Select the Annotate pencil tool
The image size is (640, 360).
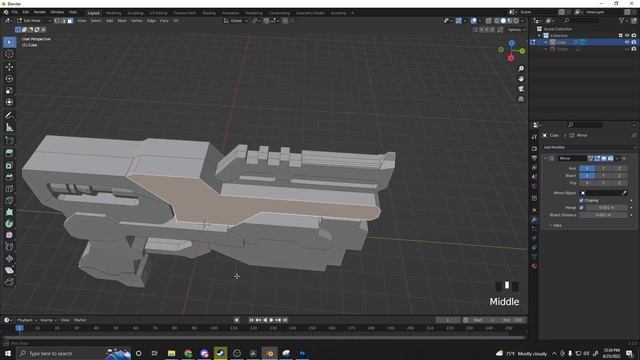point(9,116)
